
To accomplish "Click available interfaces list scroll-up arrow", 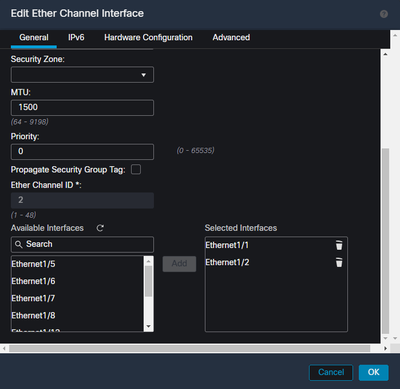I will [149, 261].
